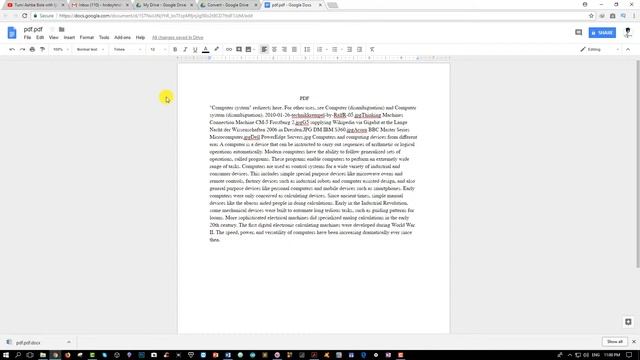
Task: Switch to the Gmail Inbox tab
Action: coord(100,5)
